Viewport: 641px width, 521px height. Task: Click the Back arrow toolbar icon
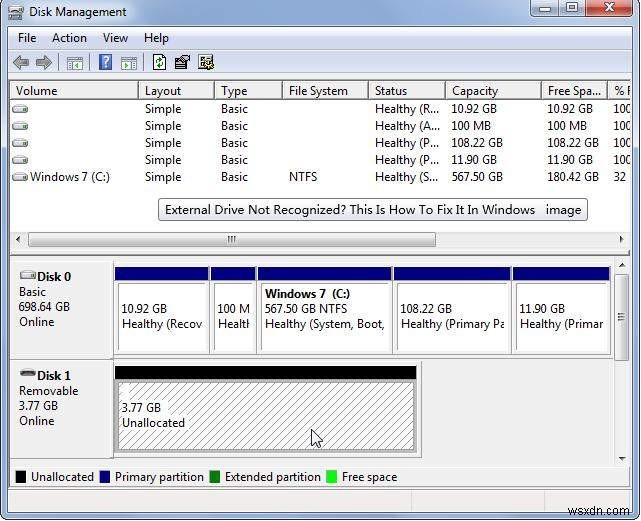click(x=21, y=63)
